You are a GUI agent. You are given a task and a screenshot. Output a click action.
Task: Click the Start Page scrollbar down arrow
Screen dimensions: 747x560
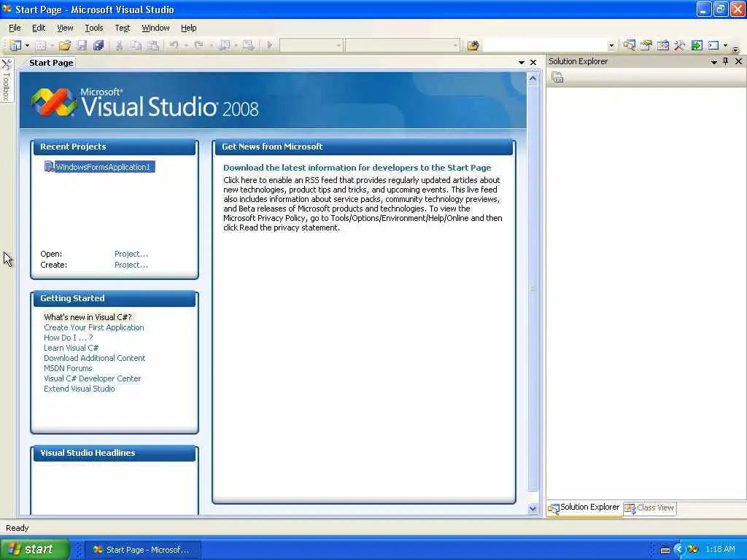coord(533,508)
